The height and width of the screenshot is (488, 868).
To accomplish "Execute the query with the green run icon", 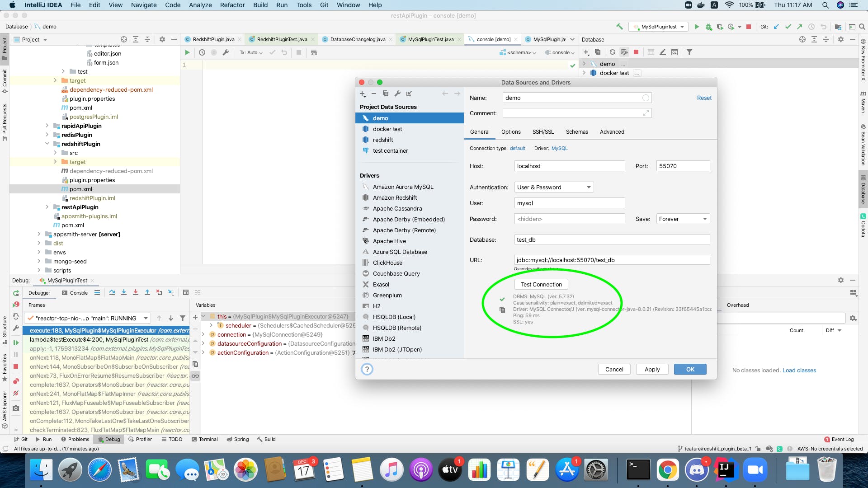I will (187, 52).
